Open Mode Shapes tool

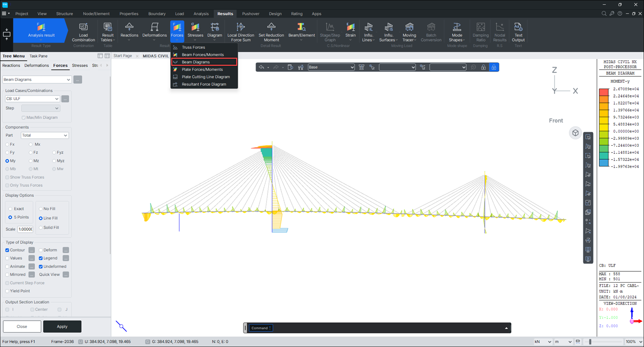coord(457,32)
